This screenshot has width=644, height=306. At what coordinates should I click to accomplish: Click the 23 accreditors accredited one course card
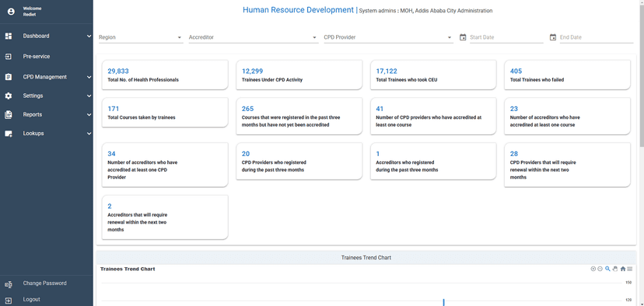pyautogui.click(x=567, y=116)
